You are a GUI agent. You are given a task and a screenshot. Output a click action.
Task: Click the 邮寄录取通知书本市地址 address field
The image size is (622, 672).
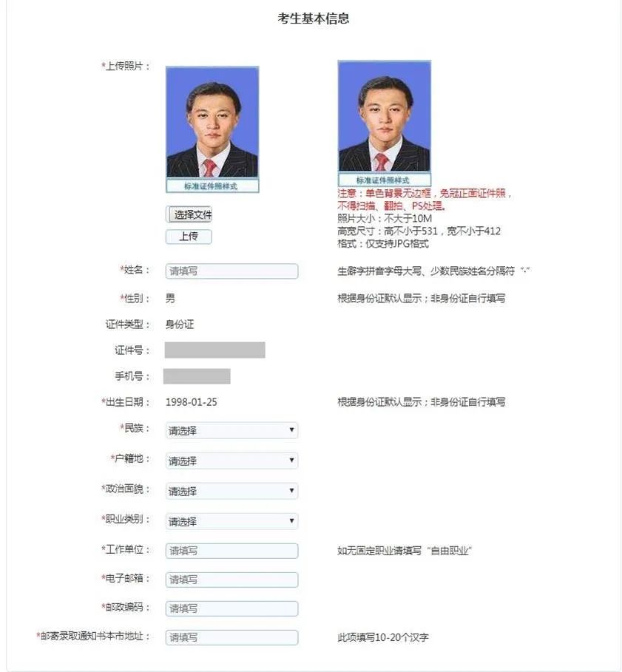(231, 637)
